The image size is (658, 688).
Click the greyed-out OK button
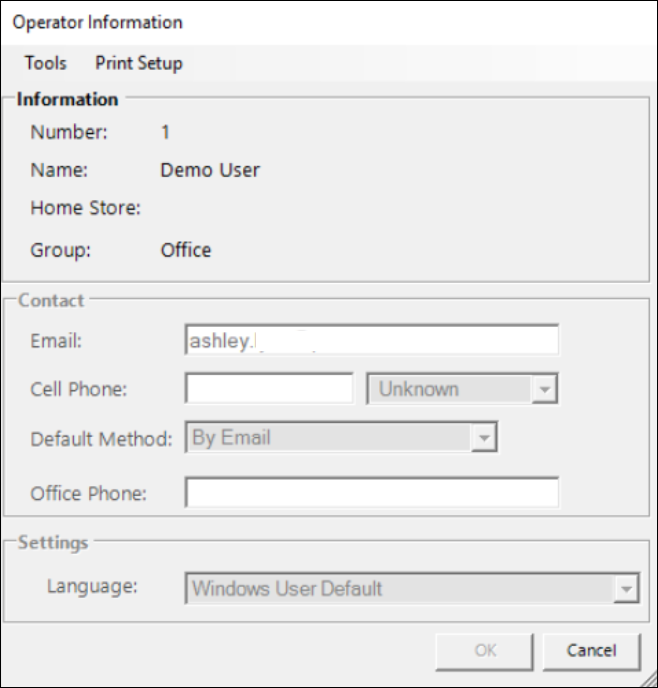[x=485, y=650]
